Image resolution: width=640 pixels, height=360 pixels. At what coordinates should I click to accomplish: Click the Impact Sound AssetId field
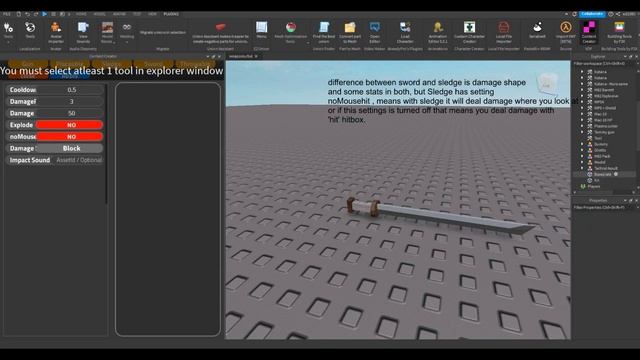tap(79, 160)
